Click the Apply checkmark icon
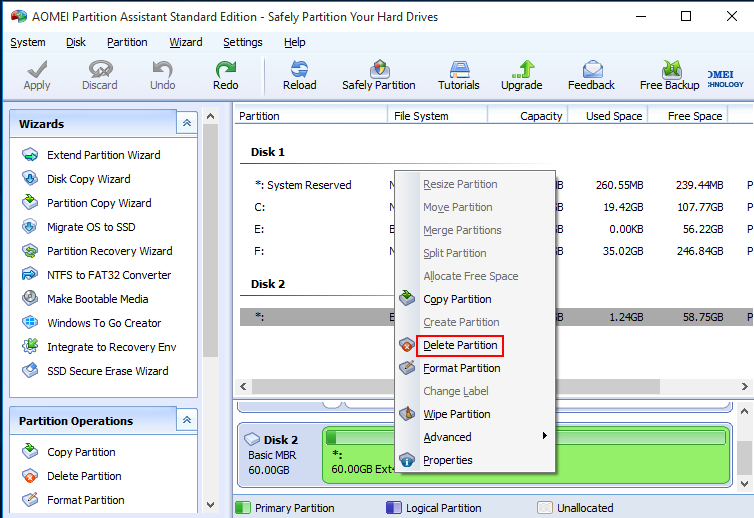 (37, 69)
